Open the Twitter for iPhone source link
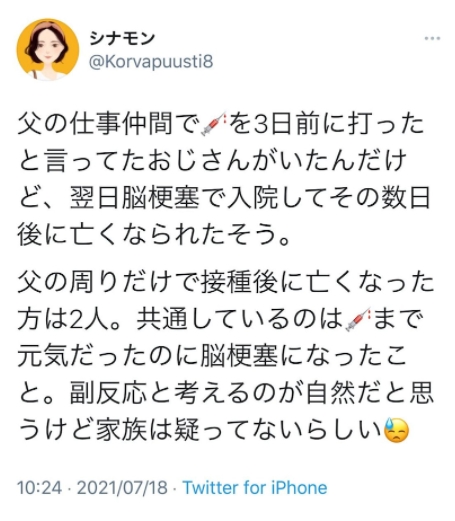This screenshot has width=455, height=521. [x=255, y=488]
